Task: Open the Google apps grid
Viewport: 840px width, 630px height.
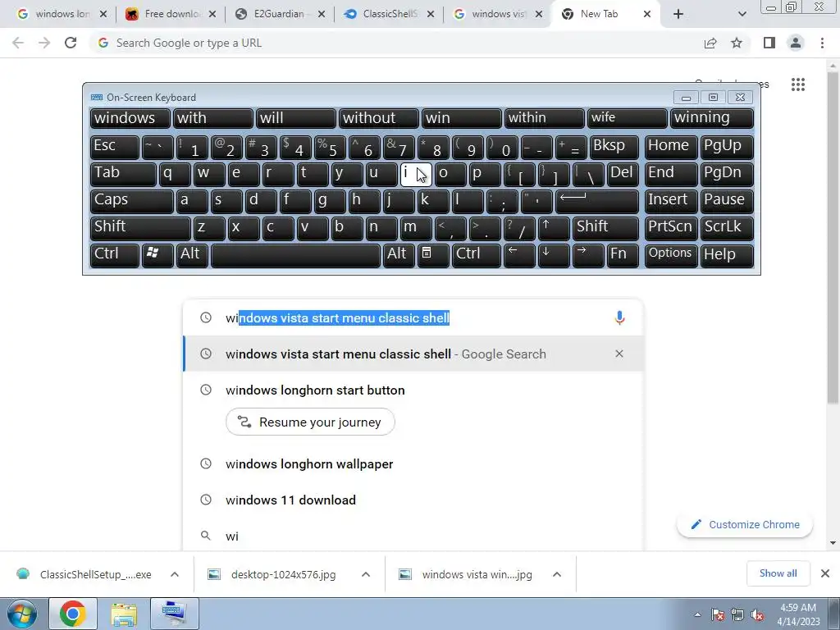Action: click(798, 84)
